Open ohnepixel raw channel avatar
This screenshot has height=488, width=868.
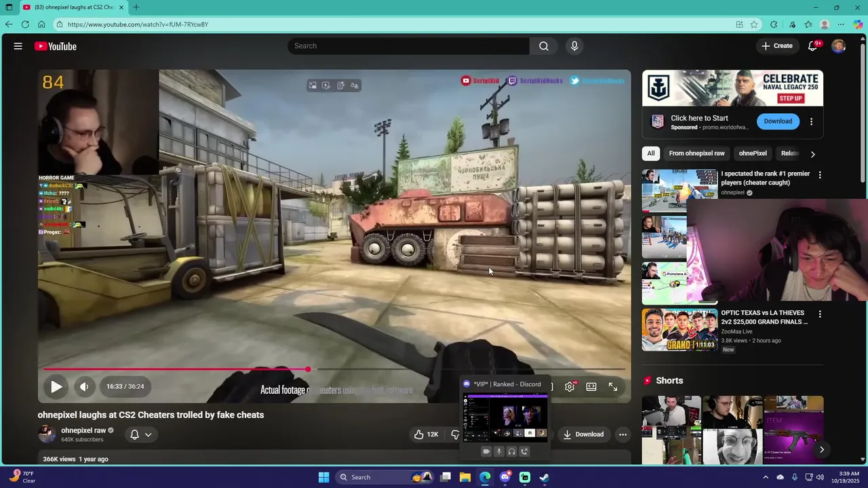47,434
